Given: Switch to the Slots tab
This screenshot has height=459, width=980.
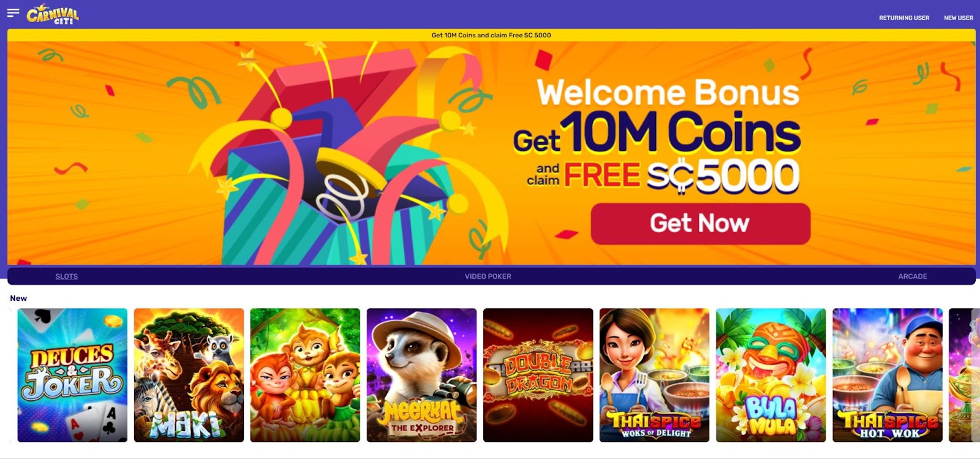Looking at the screenshot, I should coord(67,276).
